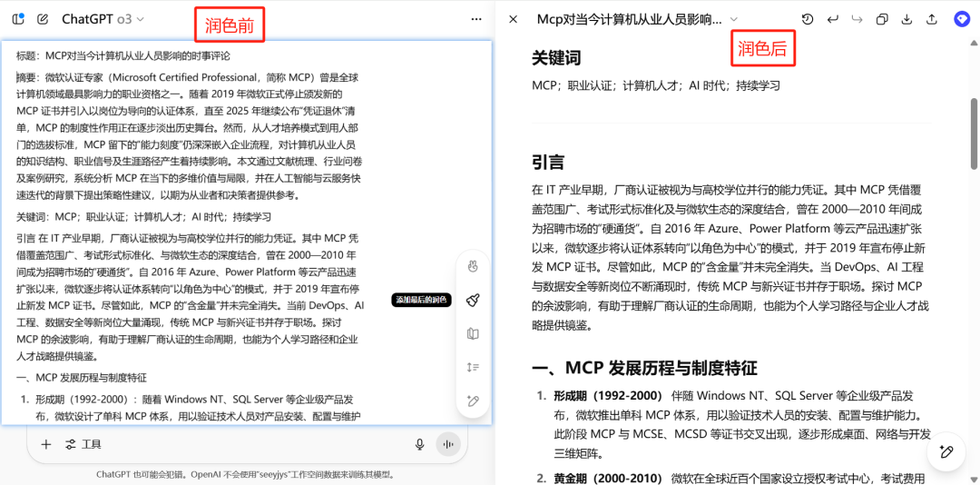Click the undo arrow in canvas header
The width and height of the screenshot is (980, 485).
(x=832, y=19)
